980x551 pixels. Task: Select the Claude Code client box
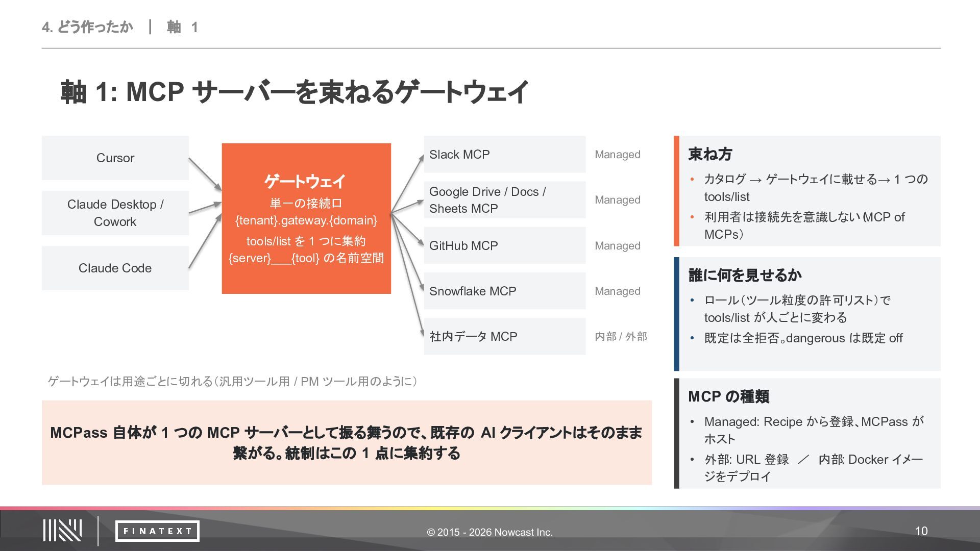coord(115,268)
